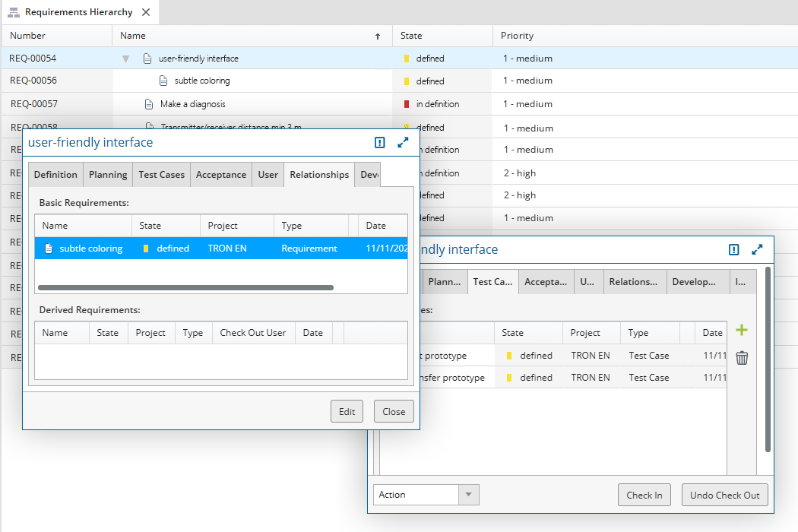Click info icon in the back dialog
Viewport: 798px width, 532px height.
pyautogui.click(x=734, y=249)
